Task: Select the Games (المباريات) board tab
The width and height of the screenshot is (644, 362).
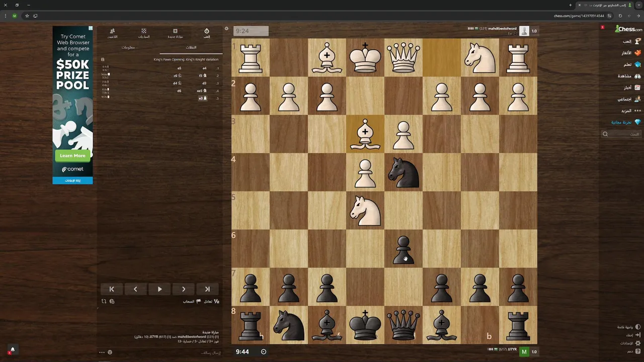Action: coord(144,33)
